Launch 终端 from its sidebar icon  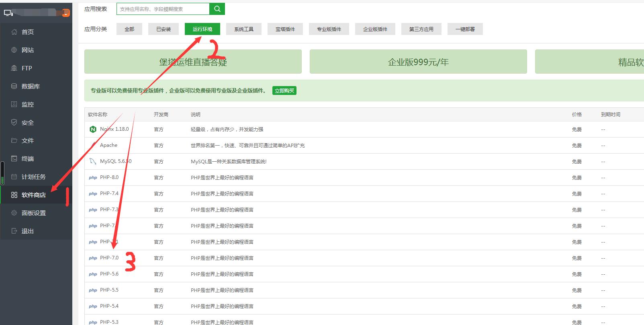pyautogui.click(x=14, y=158)
